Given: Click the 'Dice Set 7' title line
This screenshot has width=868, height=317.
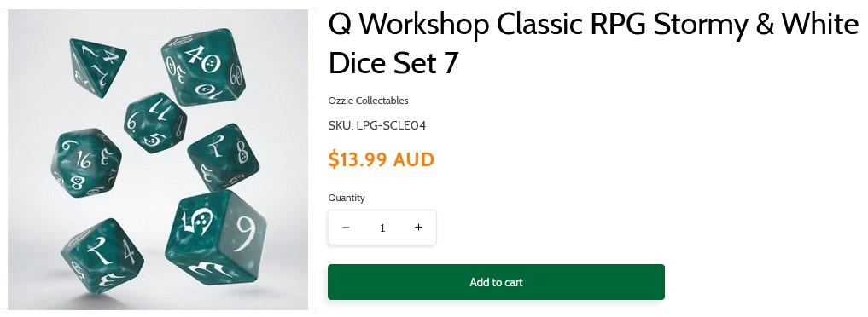Looking at the screenshot, I should pos(393,63).
